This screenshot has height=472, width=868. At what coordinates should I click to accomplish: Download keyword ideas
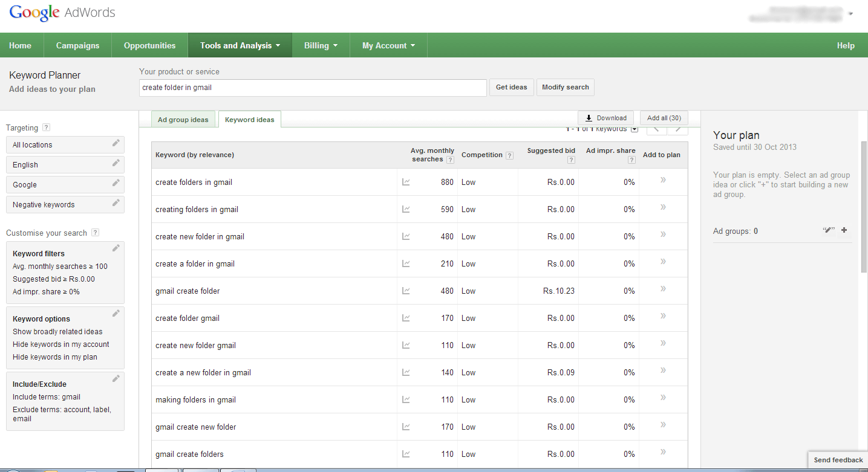[x=605, y=118]
